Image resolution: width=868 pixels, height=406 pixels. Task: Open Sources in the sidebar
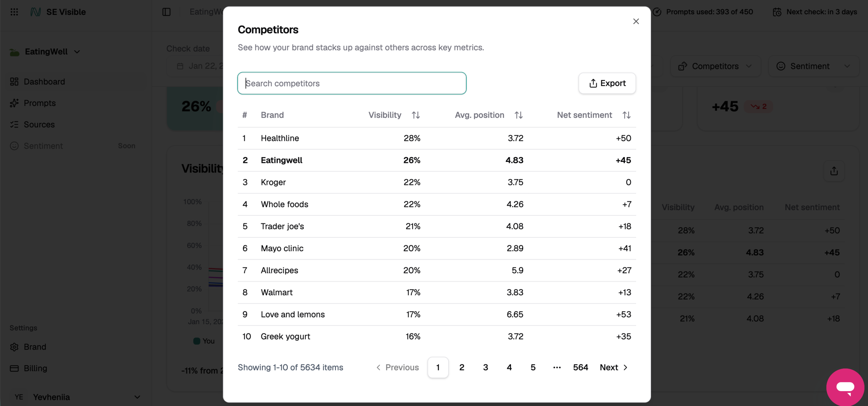pyautogui.click(x=39, y=125)
